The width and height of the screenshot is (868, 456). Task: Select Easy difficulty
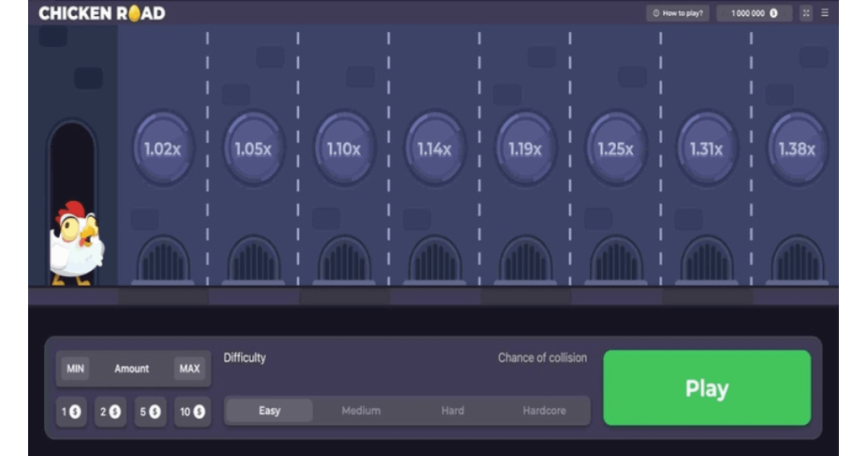tap(269, 410)
